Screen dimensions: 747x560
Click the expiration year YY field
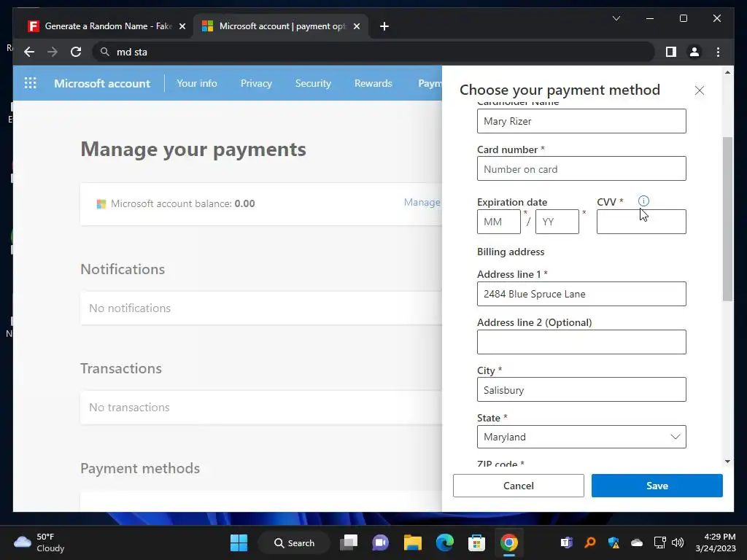pyautogui.click(x=557, y=222)
